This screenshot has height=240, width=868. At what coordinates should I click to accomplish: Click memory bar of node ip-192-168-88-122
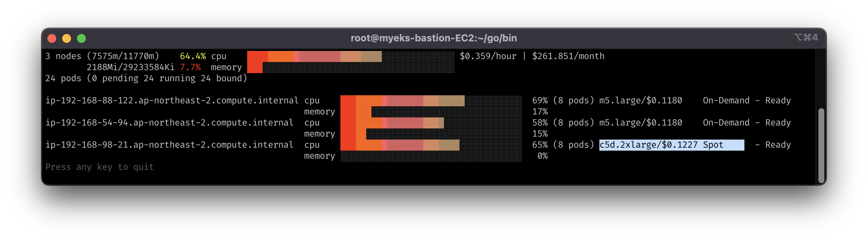pos(431,112)
